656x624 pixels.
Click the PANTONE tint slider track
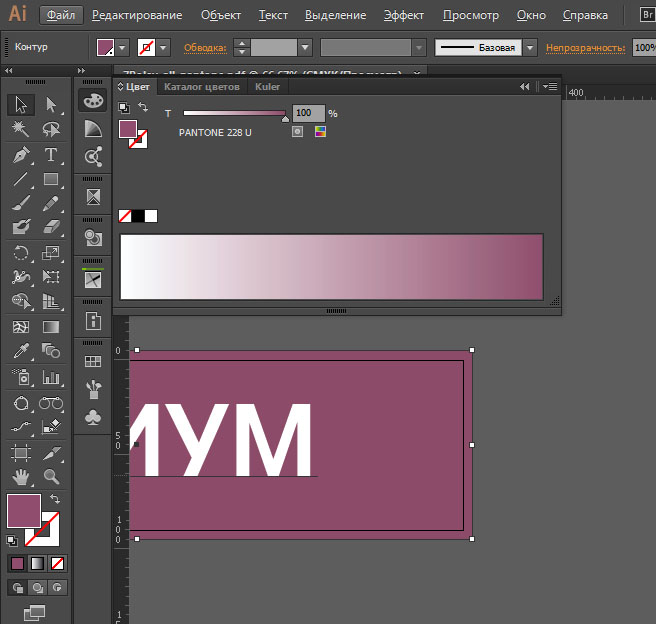click(x=234, y=113)
